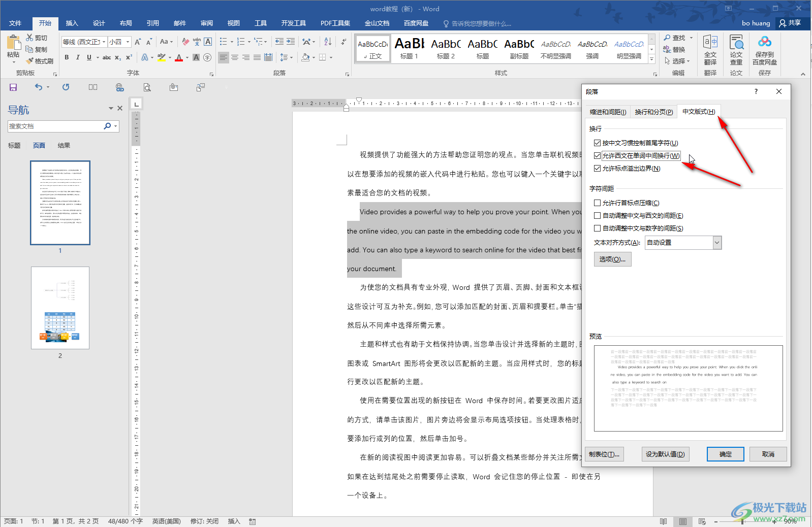Switch to the Indents and Spacing tab

pyautogui.click(x=608, y=112)
